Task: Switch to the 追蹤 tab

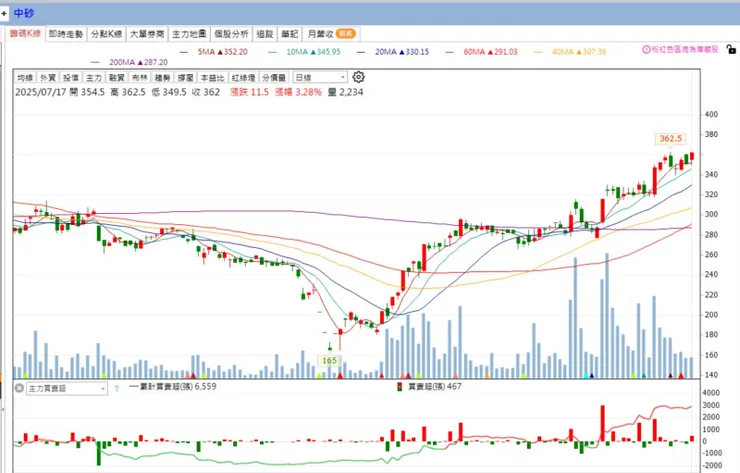Action: coord(265,34)
